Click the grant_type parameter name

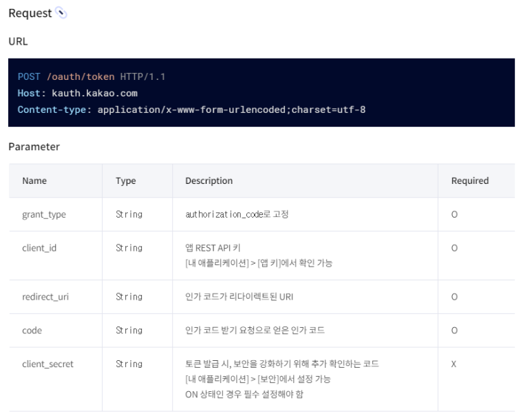click(x=44, y=215)
